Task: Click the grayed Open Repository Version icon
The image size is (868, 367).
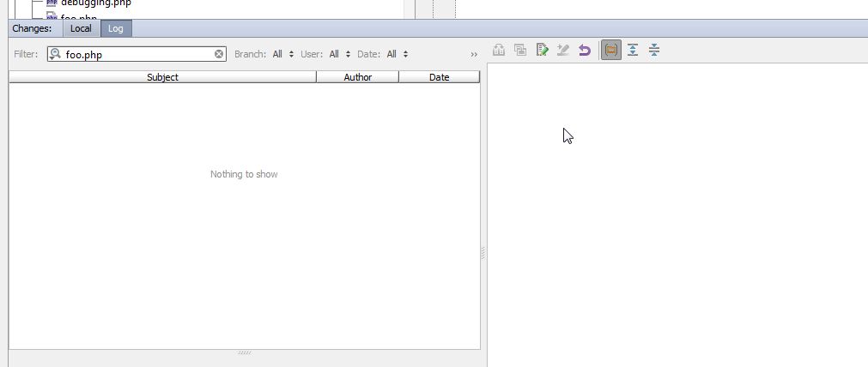Action: (x=563, y=51)
